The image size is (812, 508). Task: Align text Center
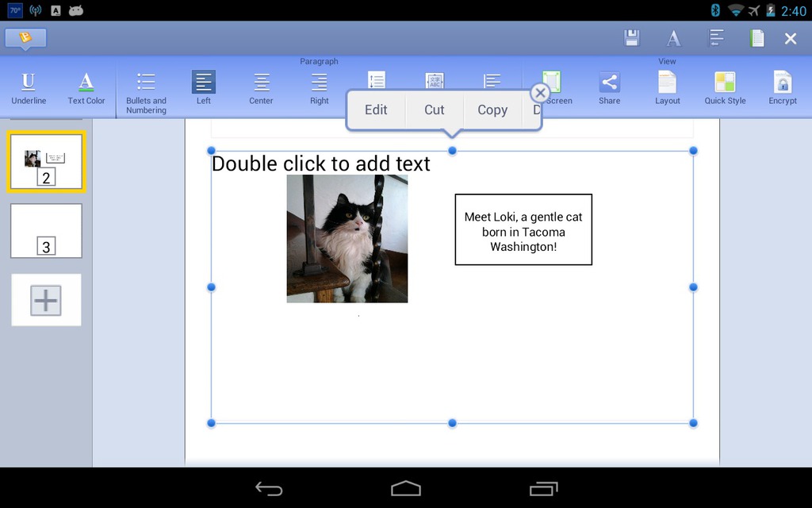pos(261,89)
